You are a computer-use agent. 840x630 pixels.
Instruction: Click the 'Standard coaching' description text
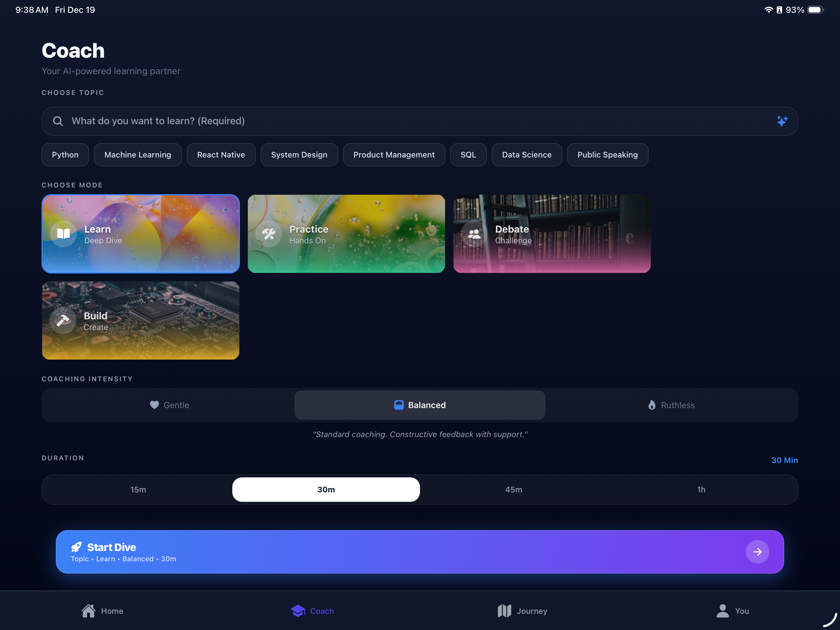(x=420, y=434)
